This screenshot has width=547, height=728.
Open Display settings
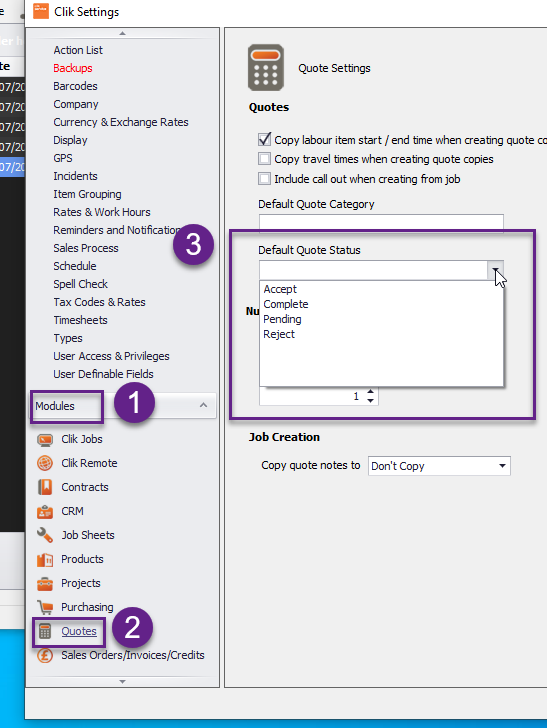pyautogui.click(x=70, y=140)
